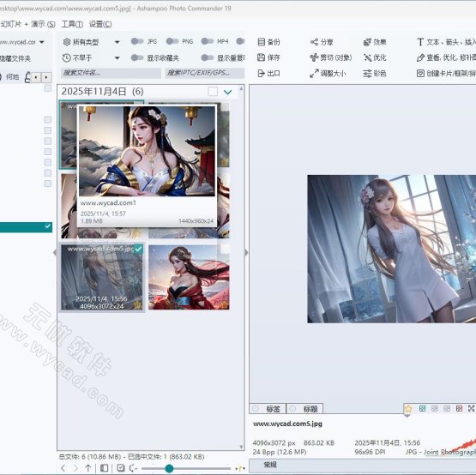Collapse browser pane with right splitter arrow
The width and height of the screenshot is (476, 475).
point(246,252)
